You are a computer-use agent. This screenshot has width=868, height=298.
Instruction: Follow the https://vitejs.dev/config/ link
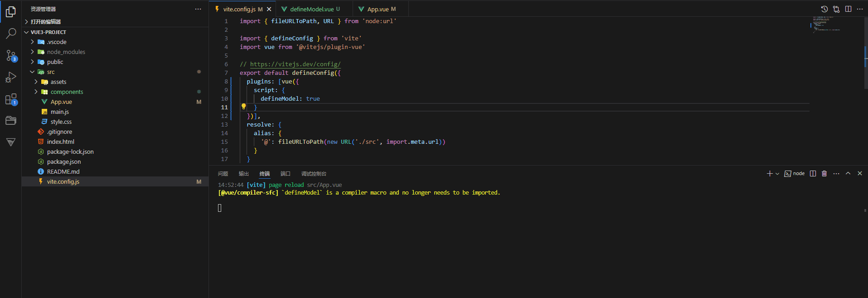pos(295,64)
